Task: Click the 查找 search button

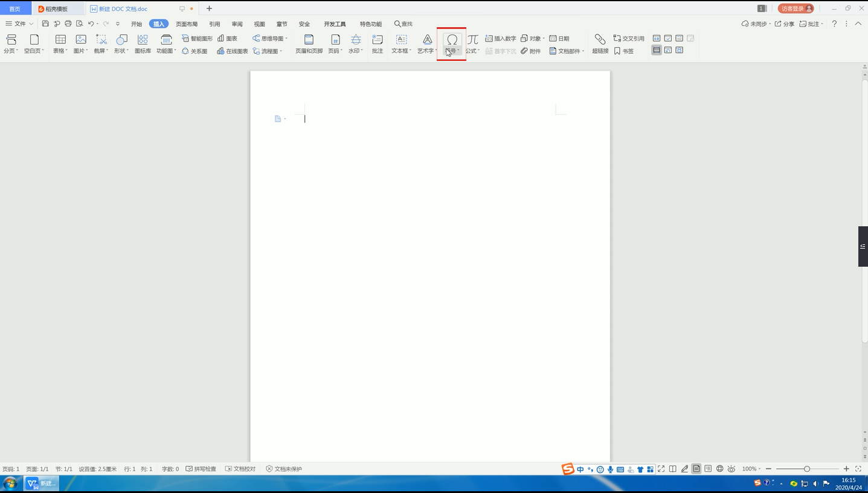Action: [403, 24]
